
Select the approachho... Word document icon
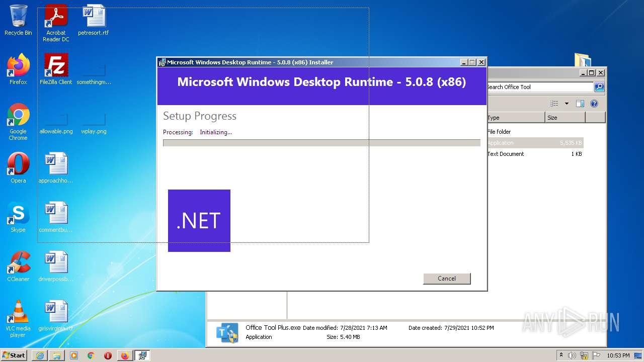56,168
